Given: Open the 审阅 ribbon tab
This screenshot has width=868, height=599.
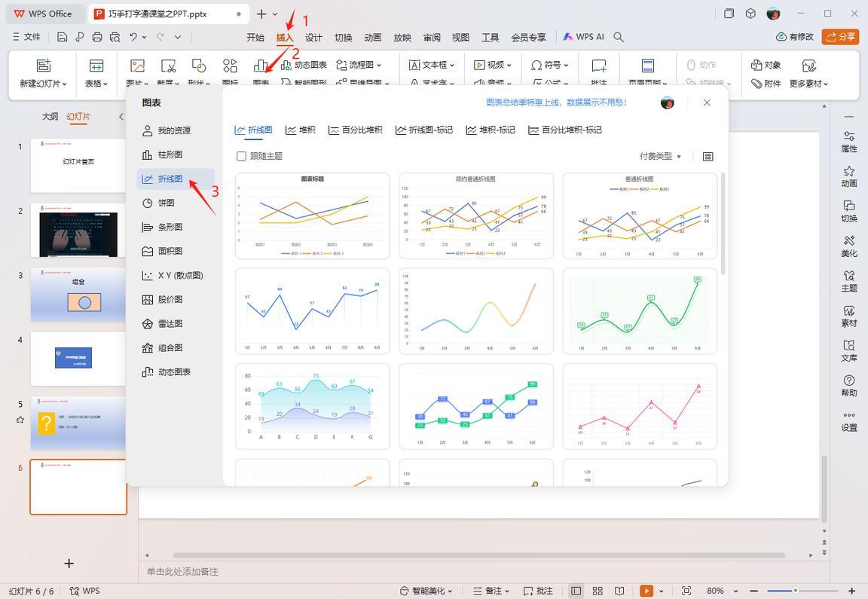Looking at the screenshot, I should point(432,37).
